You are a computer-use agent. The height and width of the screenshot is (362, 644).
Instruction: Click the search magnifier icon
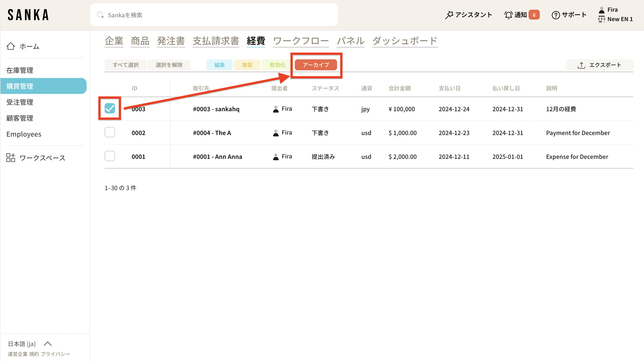(x=100, y=15)
